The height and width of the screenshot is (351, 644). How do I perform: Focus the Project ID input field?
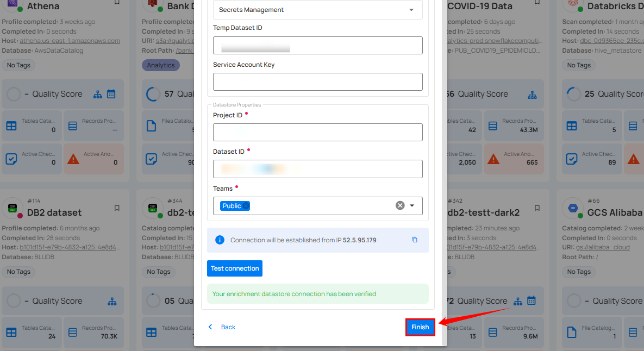318,133
